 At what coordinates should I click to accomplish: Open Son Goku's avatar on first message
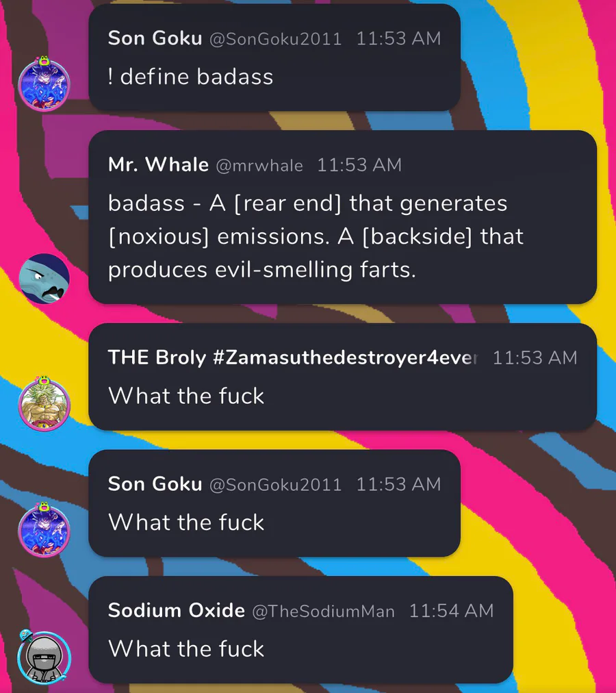click(44, 86)
